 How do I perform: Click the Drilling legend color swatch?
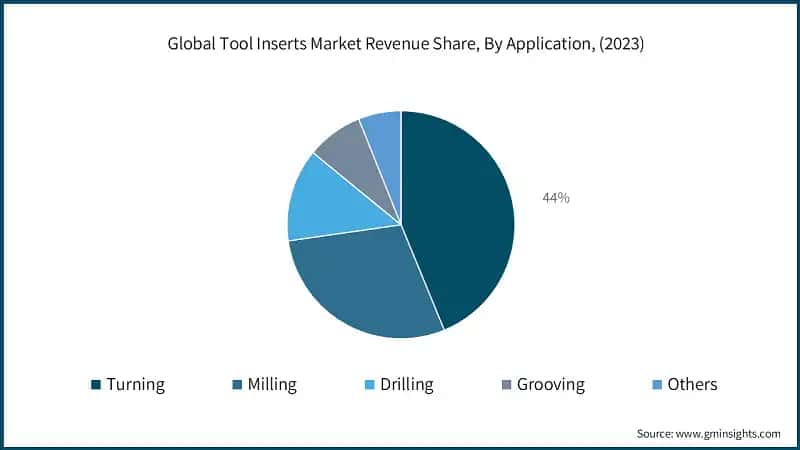point(370,385)
